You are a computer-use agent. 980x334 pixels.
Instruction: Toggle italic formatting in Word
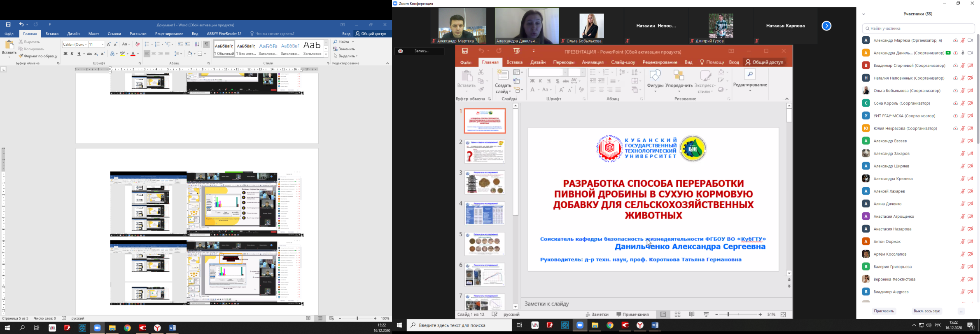click(72, 54)
